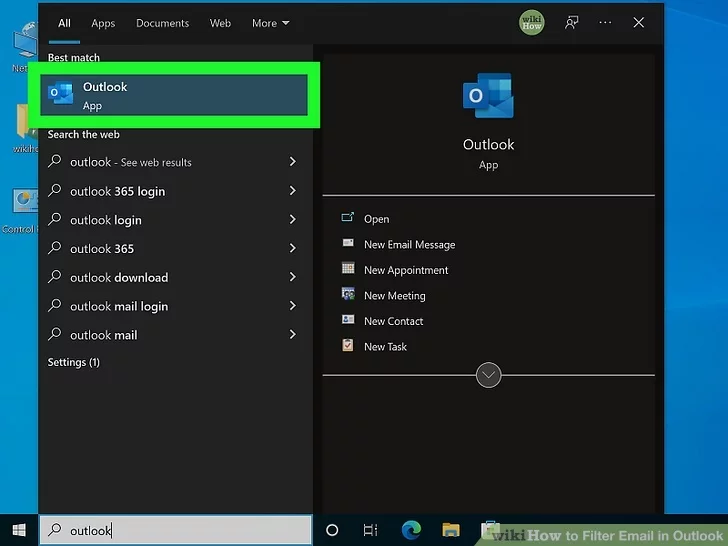Image resolution: width=728 pixels, height=546 pixels.
Task: Choose New Email Message action
Action: coord(410,245)
